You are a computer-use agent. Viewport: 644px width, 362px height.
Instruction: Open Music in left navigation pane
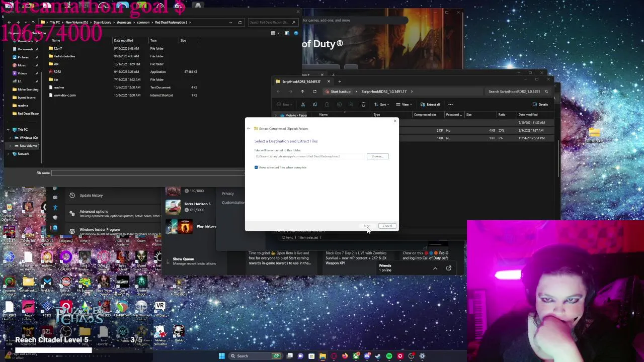click(x=22, y=65)
